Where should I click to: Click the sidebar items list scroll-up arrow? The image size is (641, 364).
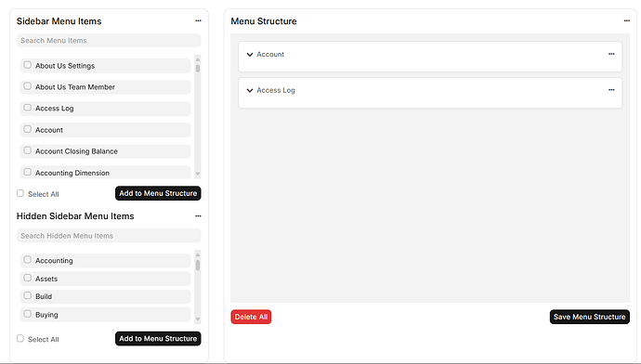pyautogui.click(x=198, y=59)
